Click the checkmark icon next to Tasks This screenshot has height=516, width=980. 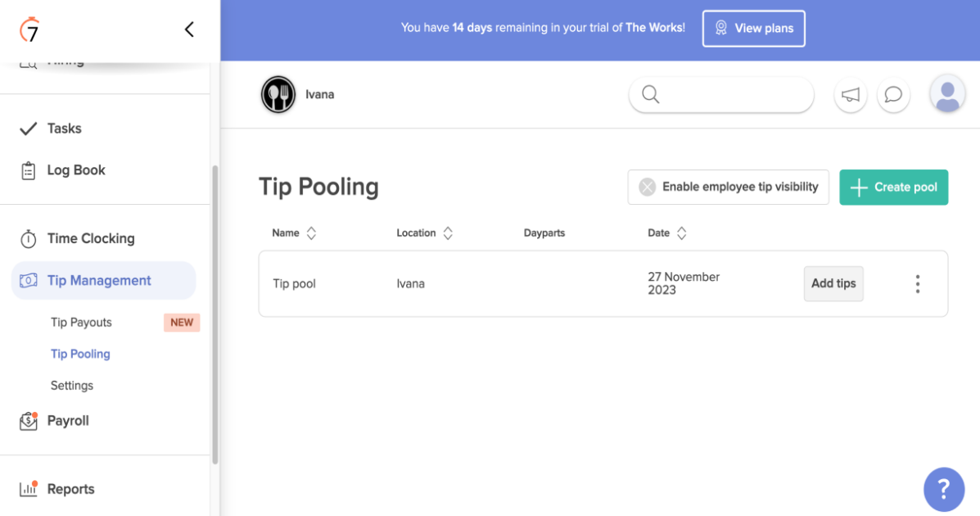(27, 129)
